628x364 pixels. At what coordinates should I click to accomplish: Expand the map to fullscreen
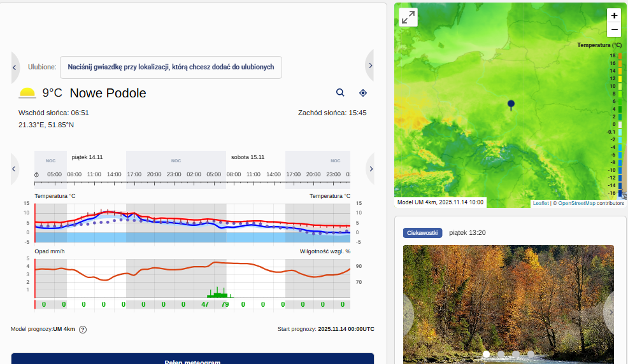click(408, 17)
